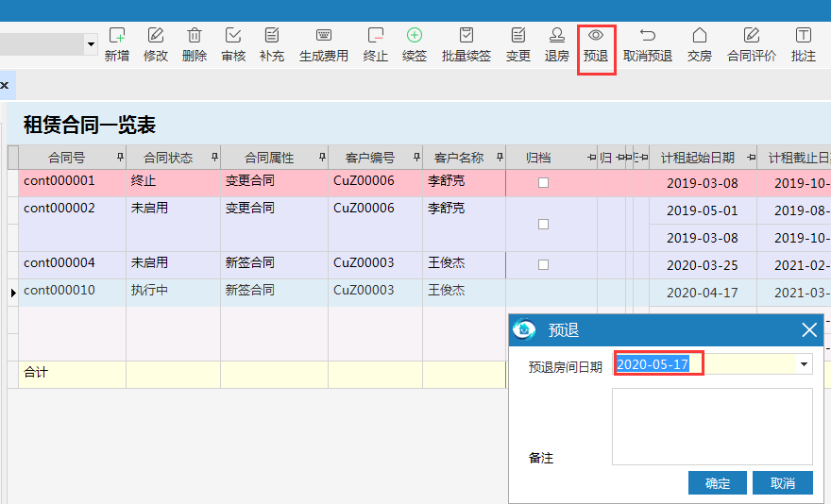831x504 pixels.
Task: Toggle 归档 checkbox for cont000002
Action: click(x=543, y=225)
